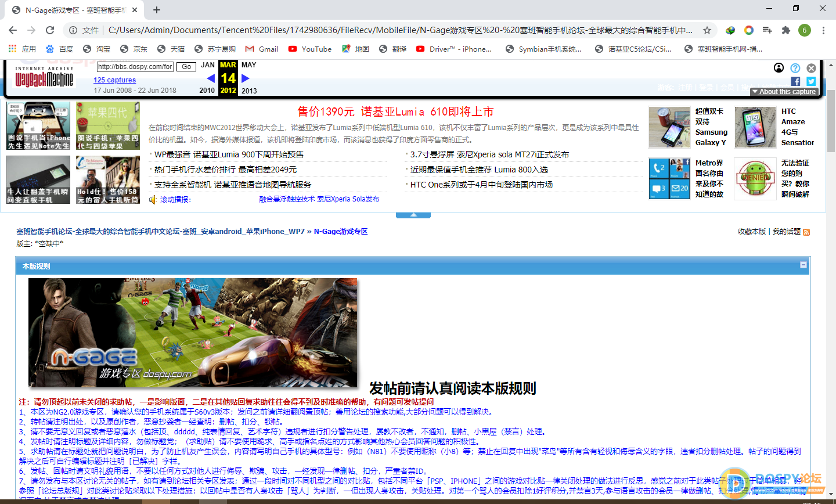The height and width of the screenshot is (504, 836).
Task: Share capture on Facebook
Action: [795, 81]
